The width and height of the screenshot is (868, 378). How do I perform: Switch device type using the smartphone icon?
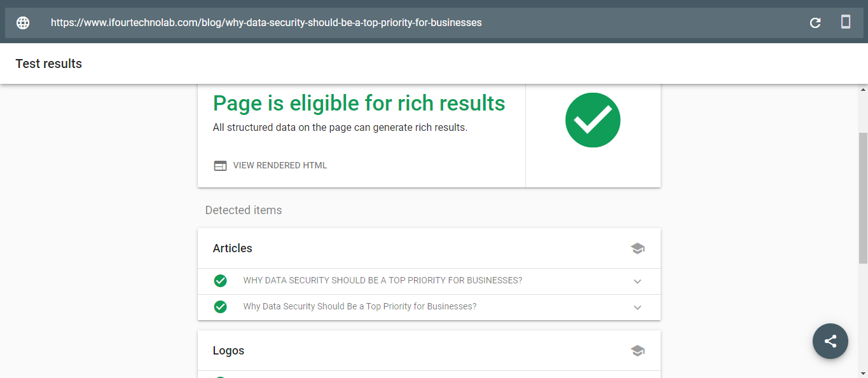(x=846, y=22)
